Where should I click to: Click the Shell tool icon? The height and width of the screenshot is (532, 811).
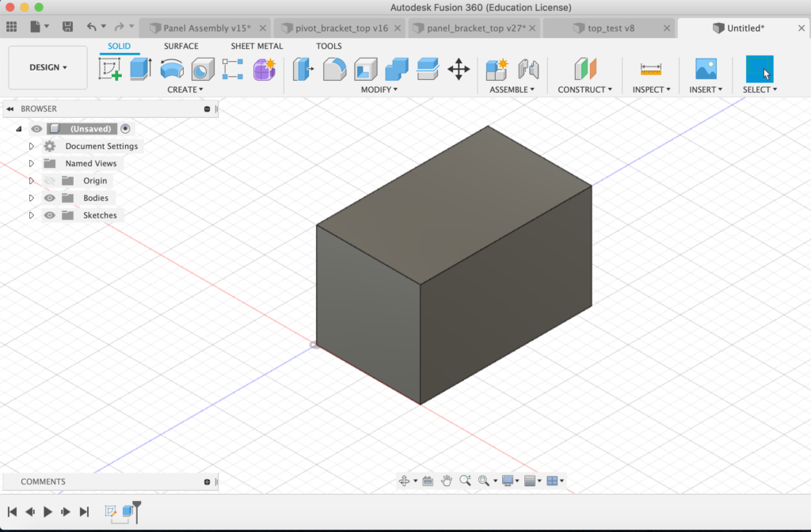tap(365, 70)
